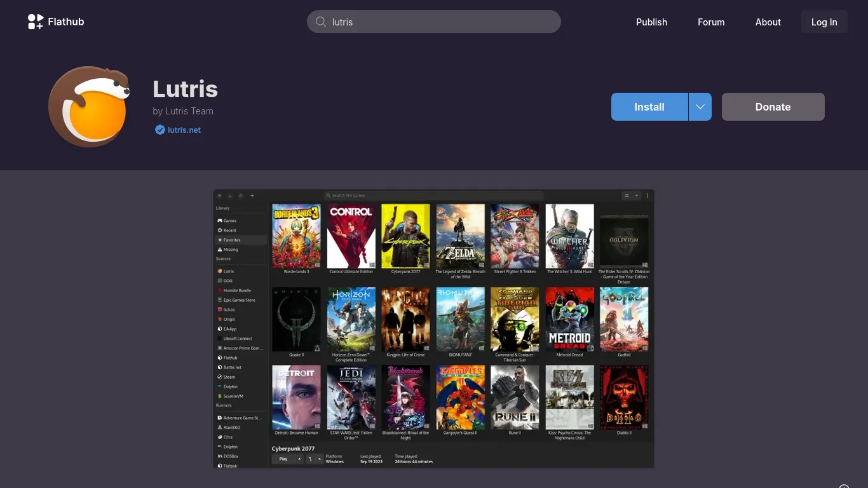Viewport: 868px width, 488px height.
Task: Visit the lutris.net website link
Action: [184, 130]
